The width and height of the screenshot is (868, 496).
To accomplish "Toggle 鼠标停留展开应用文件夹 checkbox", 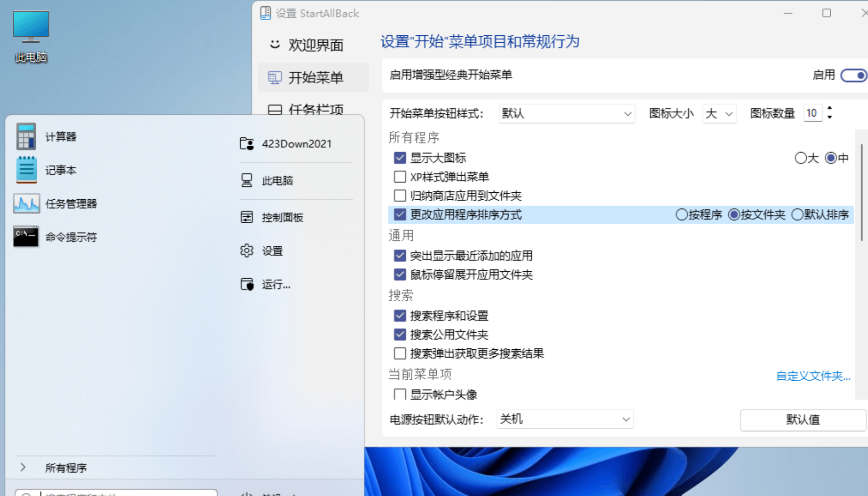I will (x=400, y=274).
